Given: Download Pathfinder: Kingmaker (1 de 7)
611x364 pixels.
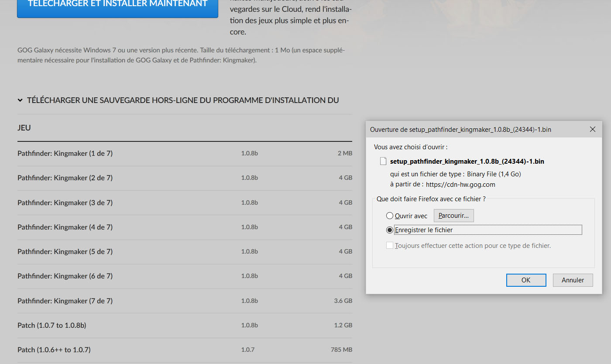Looking at the screenshot, I should [x=65, y=154].
